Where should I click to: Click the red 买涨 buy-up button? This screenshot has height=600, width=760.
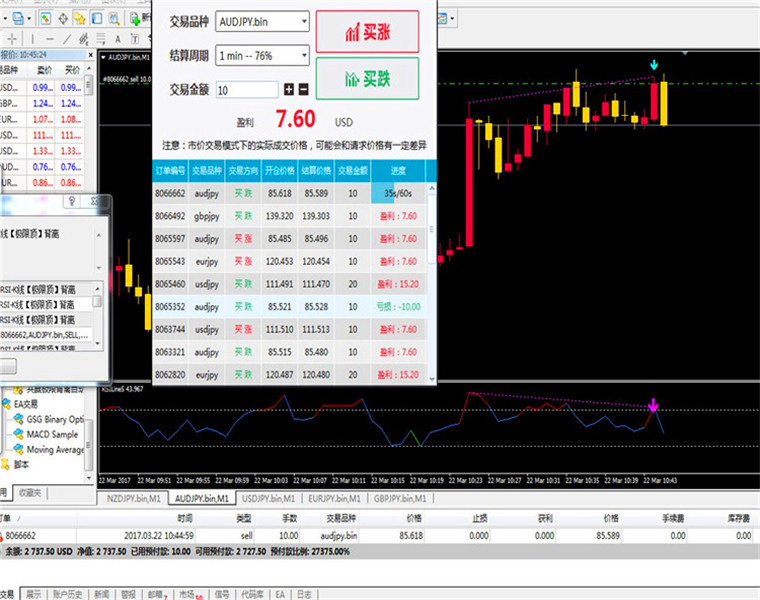click(x=367, y=32)
